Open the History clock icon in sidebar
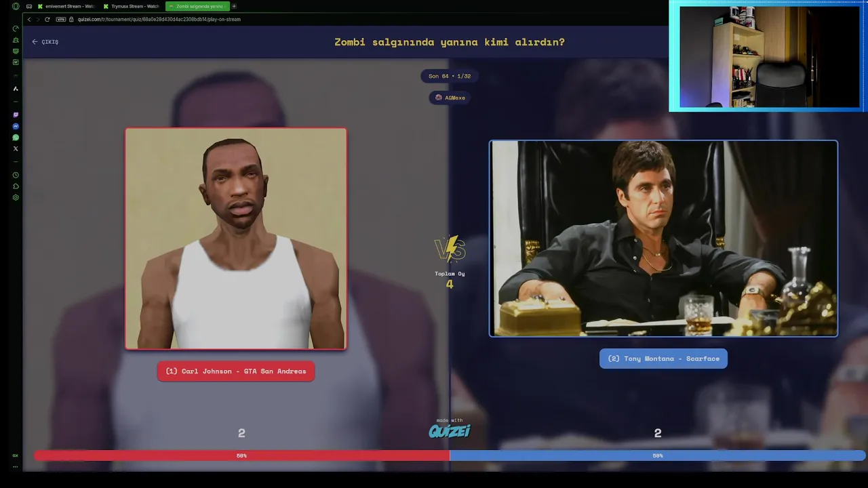868x488 pixels. click(16, 175)
